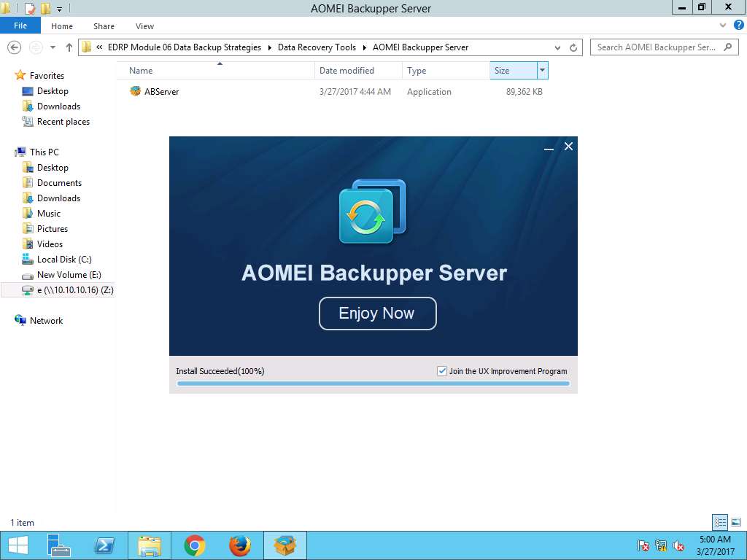Sort by Type column header

[x=446, y=71]
